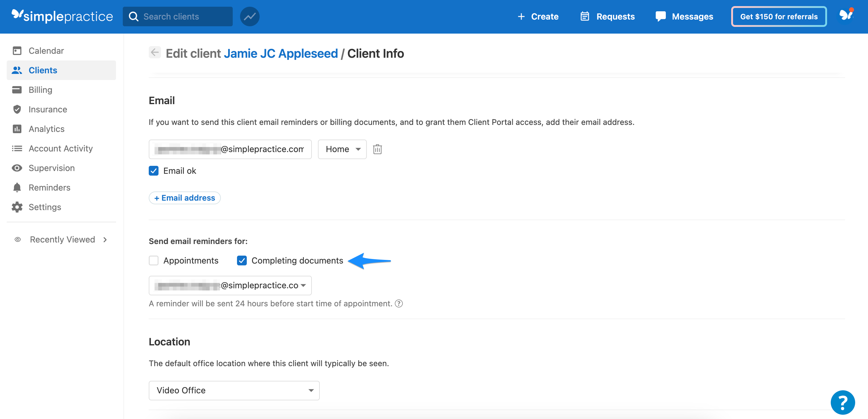
Task: Open Reminders via the bell icon
Action: [17, 187]
